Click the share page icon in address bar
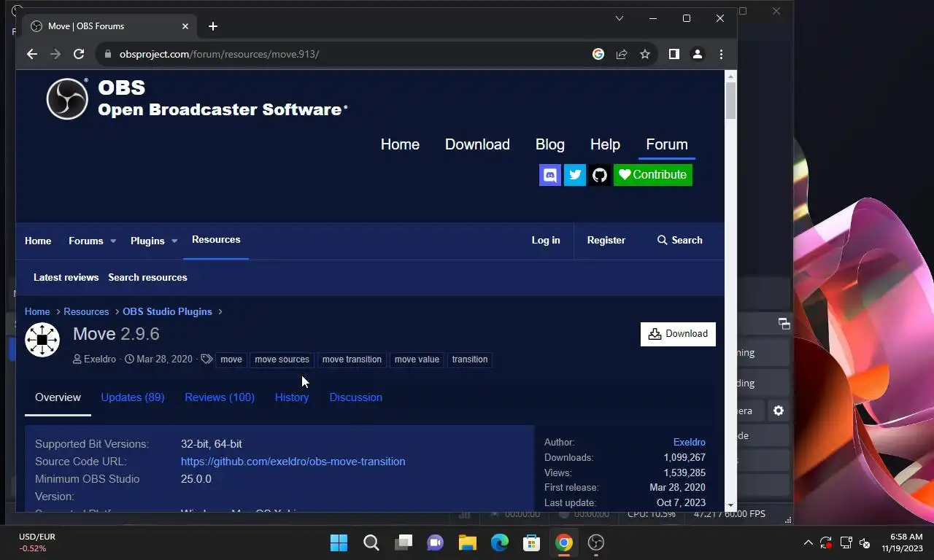Viewport: 934px width, 560px height. tap(622, 54)
